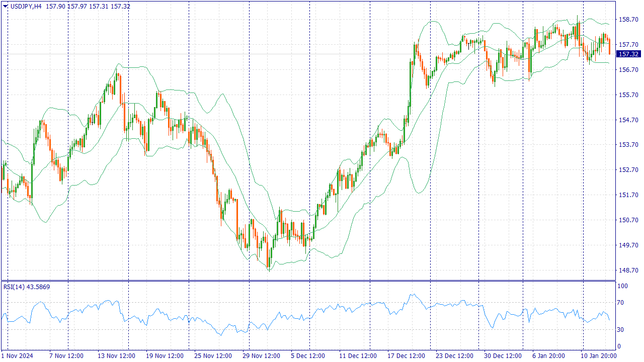
Task: Click the 153.70 price scale value
Action: (628, 145)
